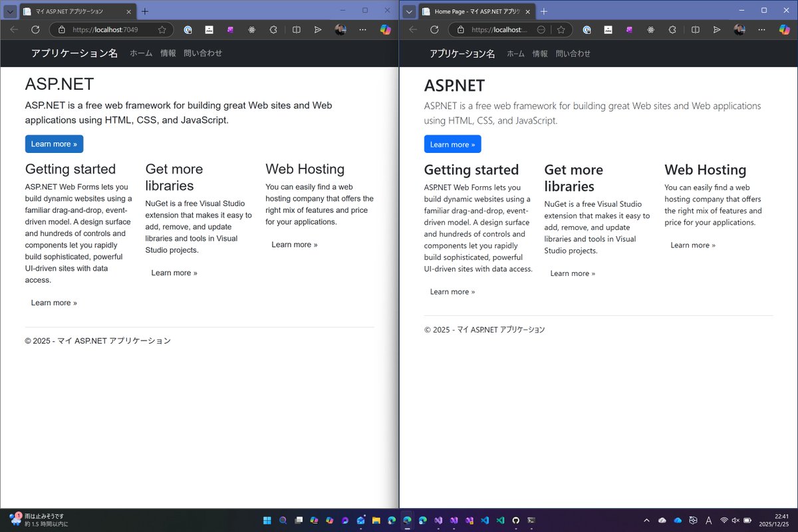Open GitHub Desktop from the taskbar
The height and width of the screenshot is (532, 798).
pos(515,520)
